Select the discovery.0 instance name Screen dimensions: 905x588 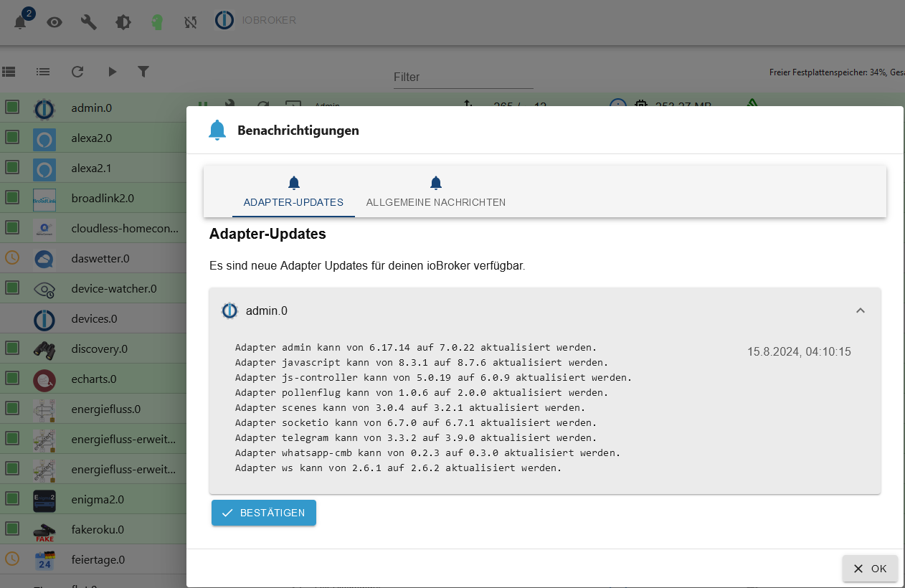pyautogui.click(x=100, y=349)
